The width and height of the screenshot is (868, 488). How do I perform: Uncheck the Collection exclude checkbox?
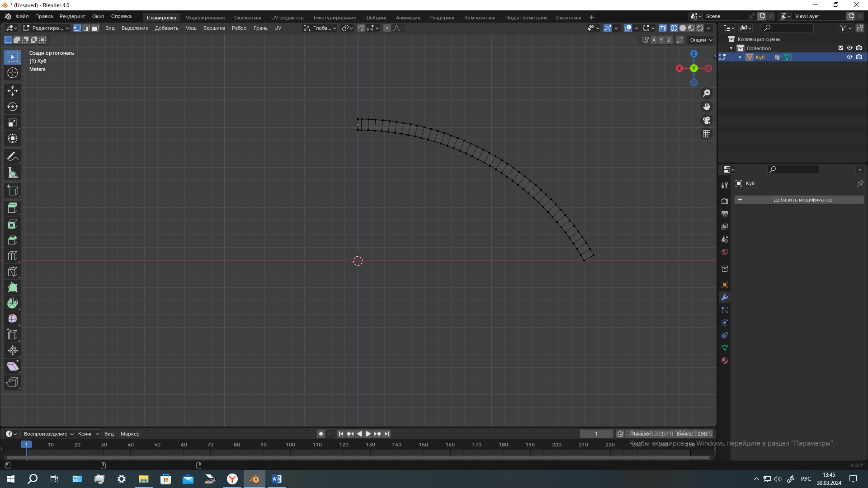point(841,48)
